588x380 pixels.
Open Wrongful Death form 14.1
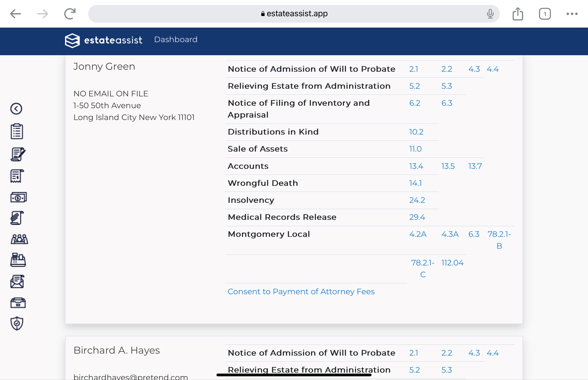(415, 183)
